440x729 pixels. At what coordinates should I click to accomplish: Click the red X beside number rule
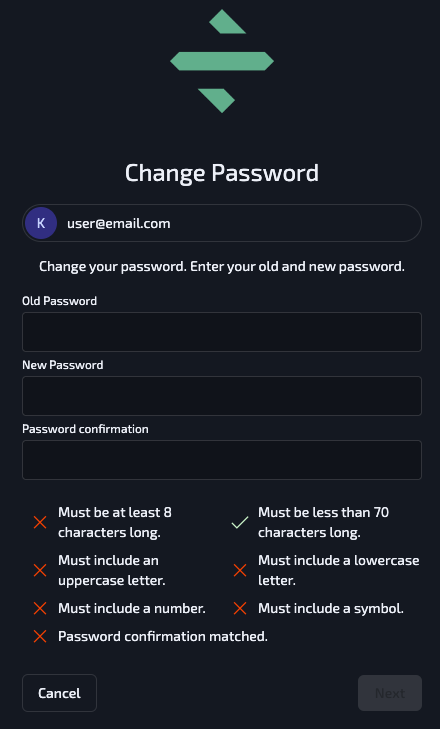click(x=40, y=608)
